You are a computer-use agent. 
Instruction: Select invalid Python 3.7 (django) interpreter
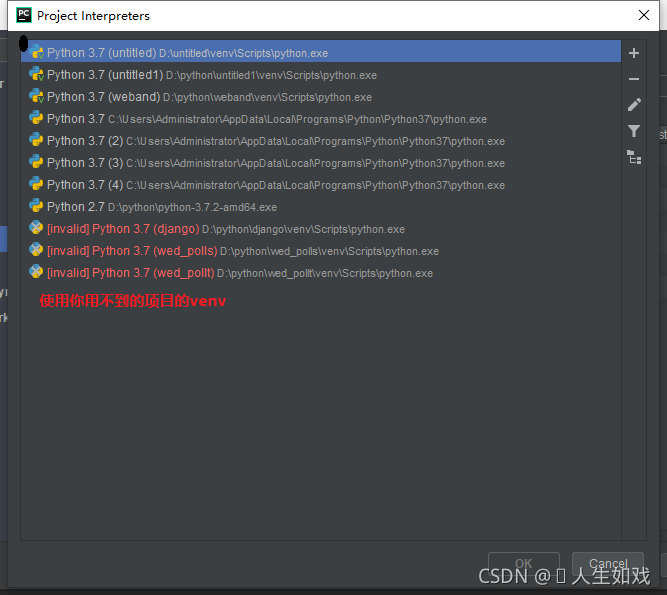[x=321, y=229]
